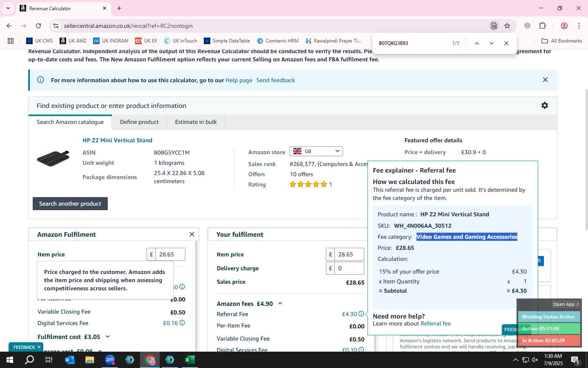Image resolution: width=588 pixels, height=368 pixels.
Task: View site information icon in address bar
Action: pos(56,26)
